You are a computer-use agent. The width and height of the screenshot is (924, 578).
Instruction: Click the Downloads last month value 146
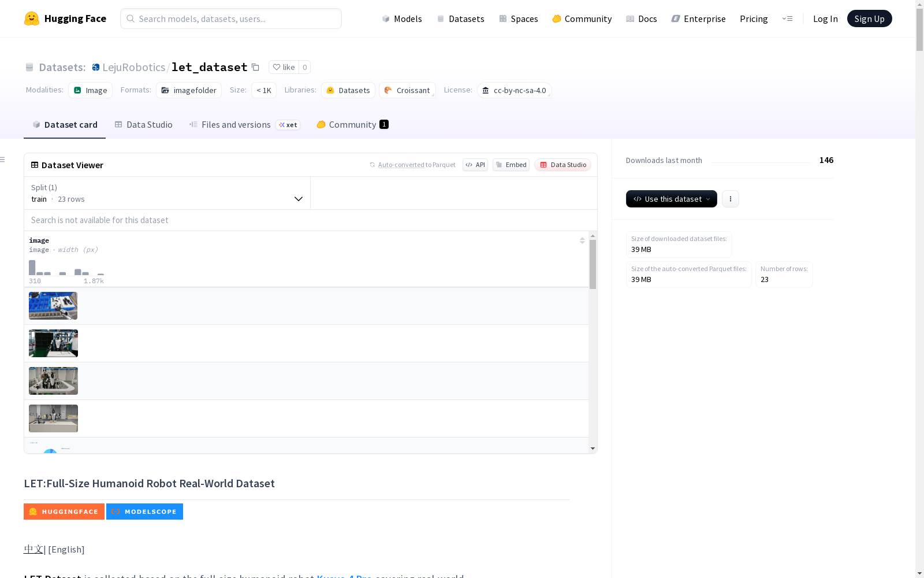[x=826, y=160]
